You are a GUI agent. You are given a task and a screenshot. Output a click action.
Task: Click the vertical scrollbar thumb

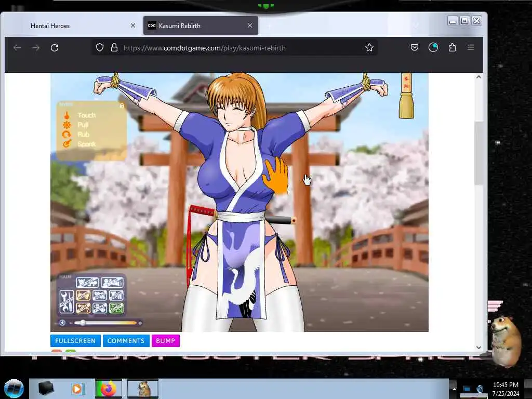click(x=478, y=153)
